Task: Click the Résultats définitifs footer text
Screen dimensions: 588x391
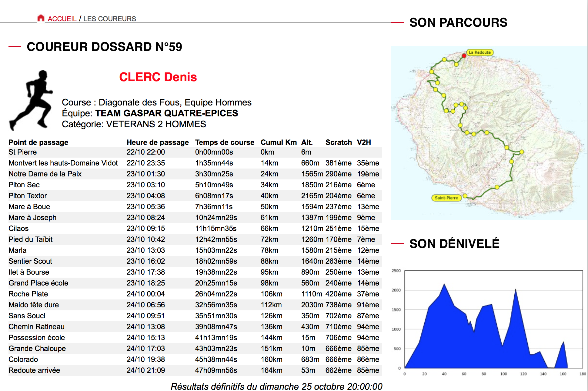Action: [x=276, y=386]
